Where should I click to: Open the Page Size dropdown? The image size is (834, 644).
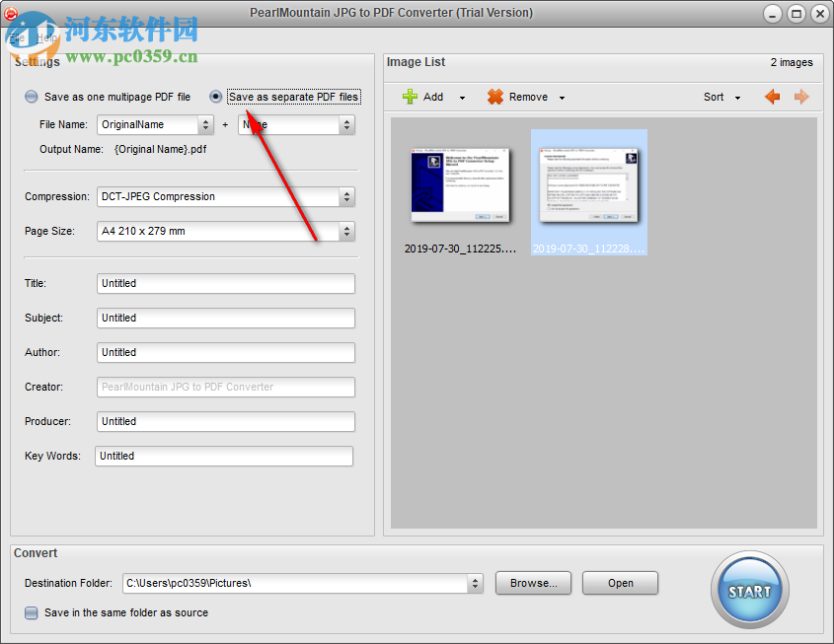pos(347,231)
